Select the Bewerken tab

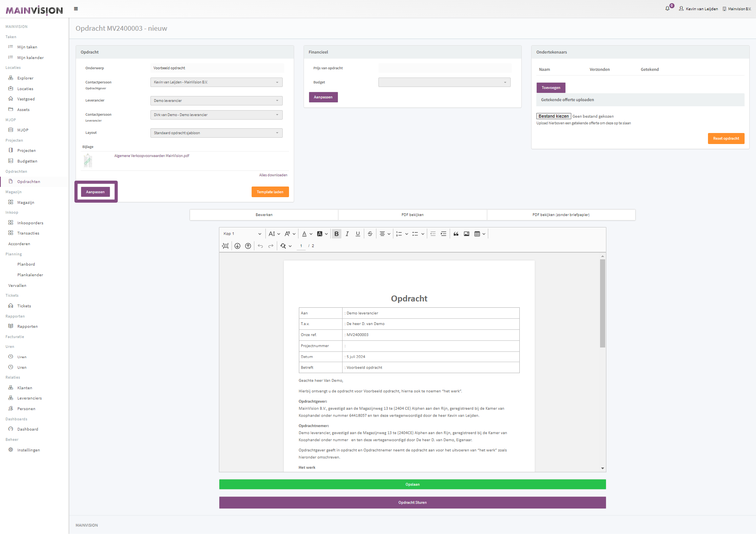[x=264, y=215]
